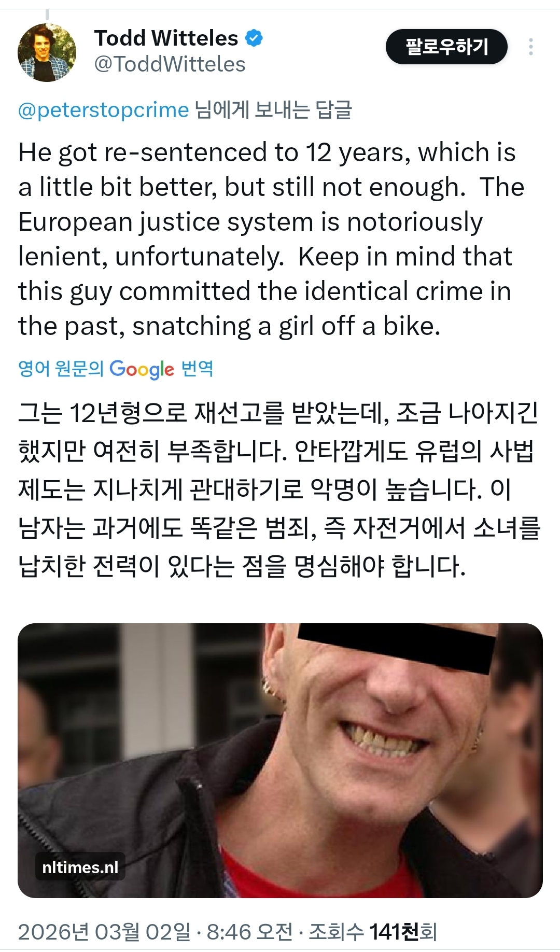Screen dimensions: 560x952
Task: Open Todd Witteles profile avatar
Action: coord(47,52)
